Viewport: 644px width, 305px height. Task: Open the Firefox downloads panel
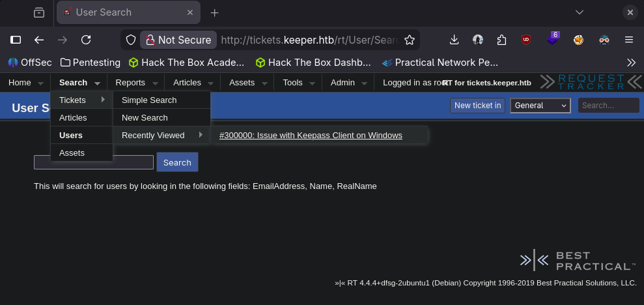(x=455, y=40)
